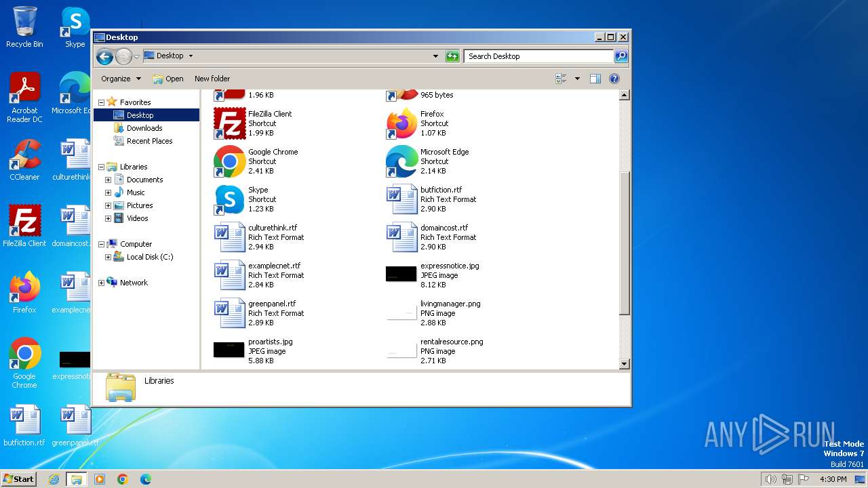Select FileZilla Client shortcut in file list
This screenshot has width=868, height=488.
(x=253, y=123)
